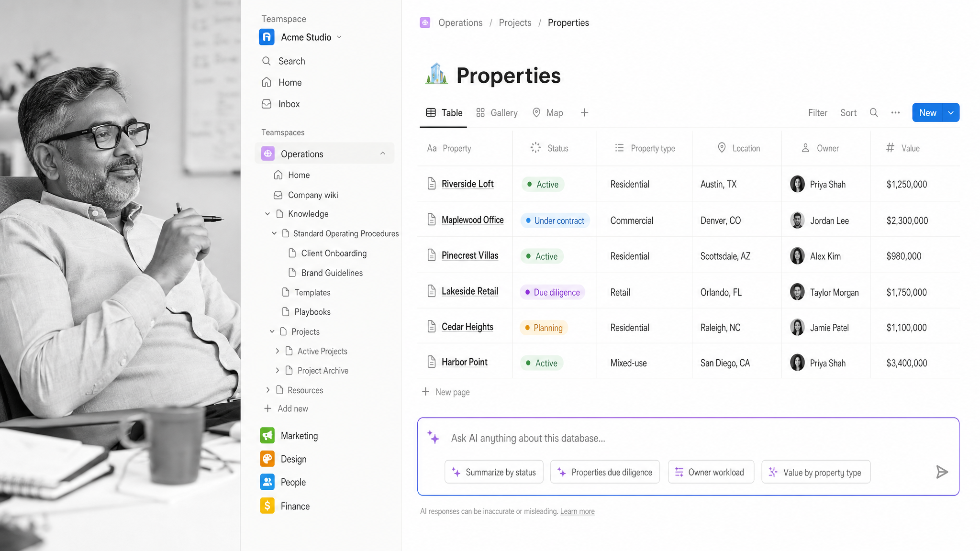Click the Operations breadcrumb

[460, 22]
